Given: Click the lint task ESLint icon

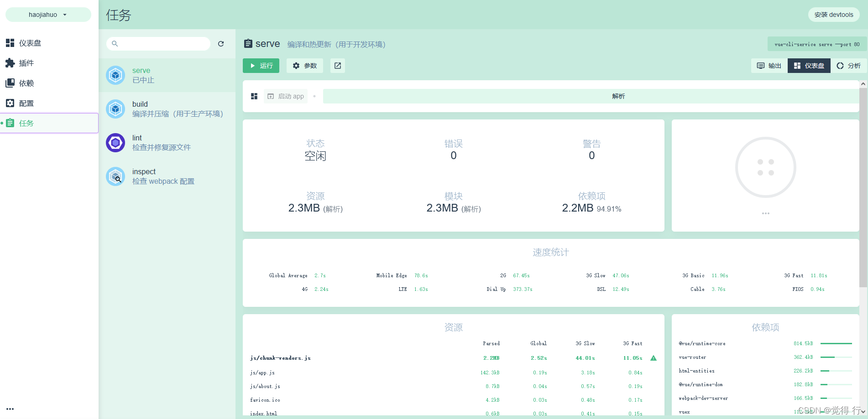Looking at the screenshot, I should click(x=115, y=143).
